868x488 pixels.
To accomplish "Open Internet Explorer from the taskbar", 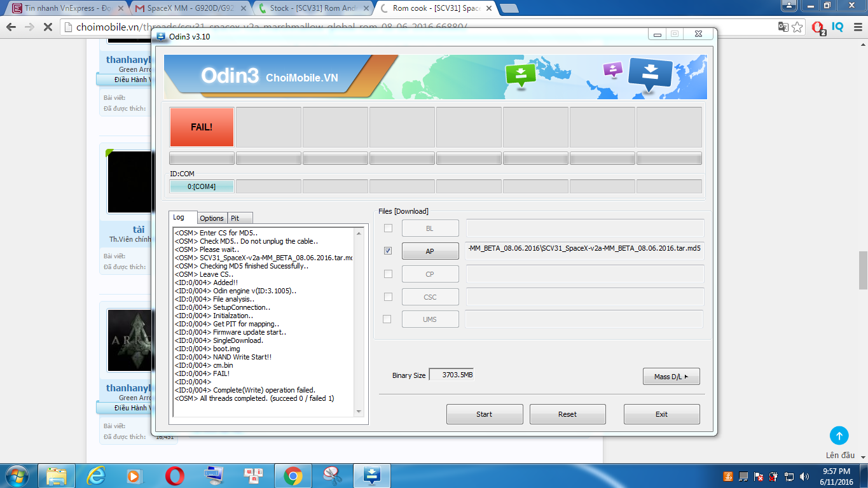I will coord(96,476).
